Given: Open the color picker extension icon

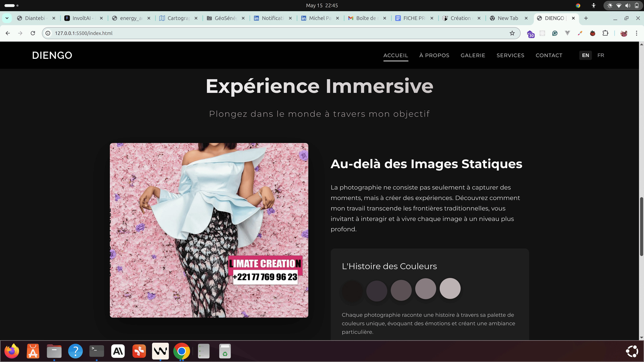Looking at the screenshot, I should (580, 33).
